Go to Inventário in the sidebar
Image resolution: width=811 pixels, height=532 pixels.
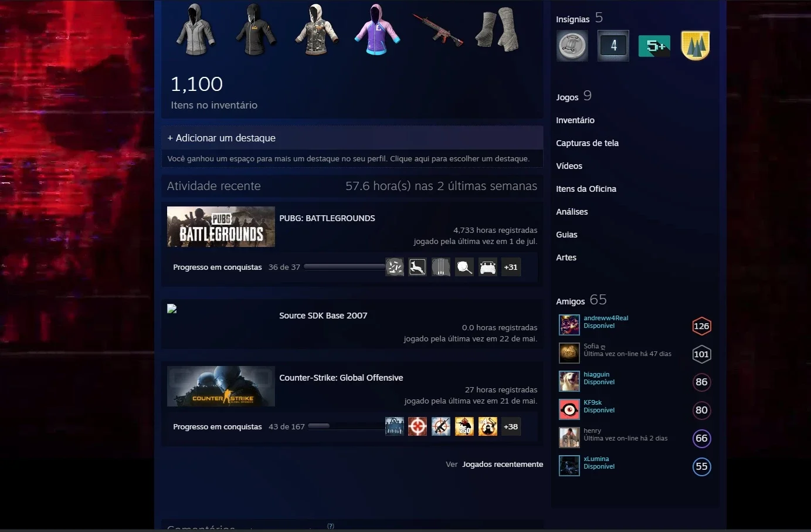click(575, 120)
